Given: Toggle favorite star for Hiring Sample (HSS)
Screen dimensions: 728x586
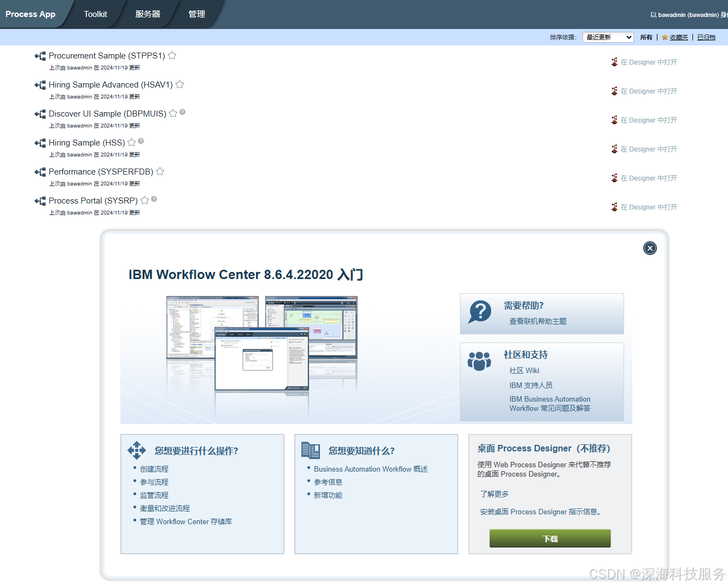Looking at the screenshot, I should click(131, 142).
